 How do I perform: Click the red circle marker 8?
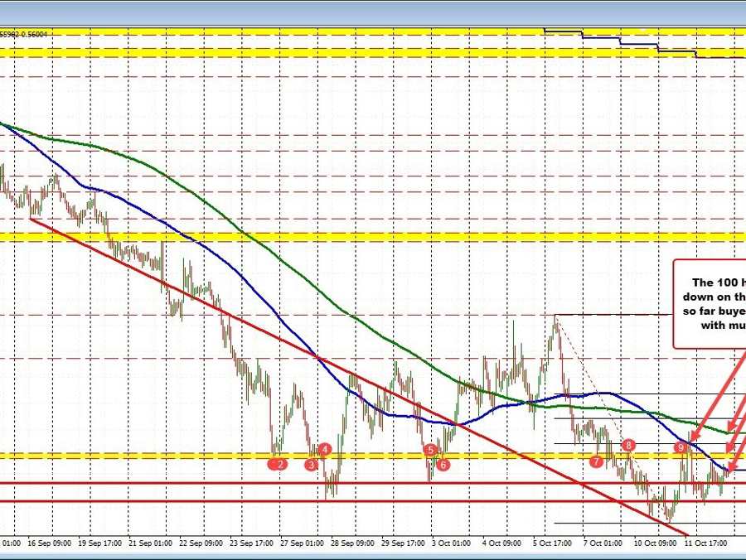coord(627,446)
